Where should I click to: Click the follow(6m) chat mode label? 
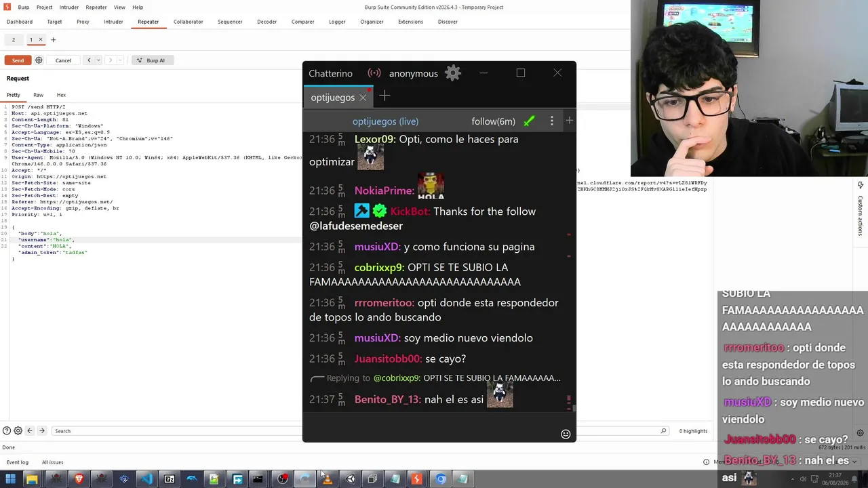494,121
